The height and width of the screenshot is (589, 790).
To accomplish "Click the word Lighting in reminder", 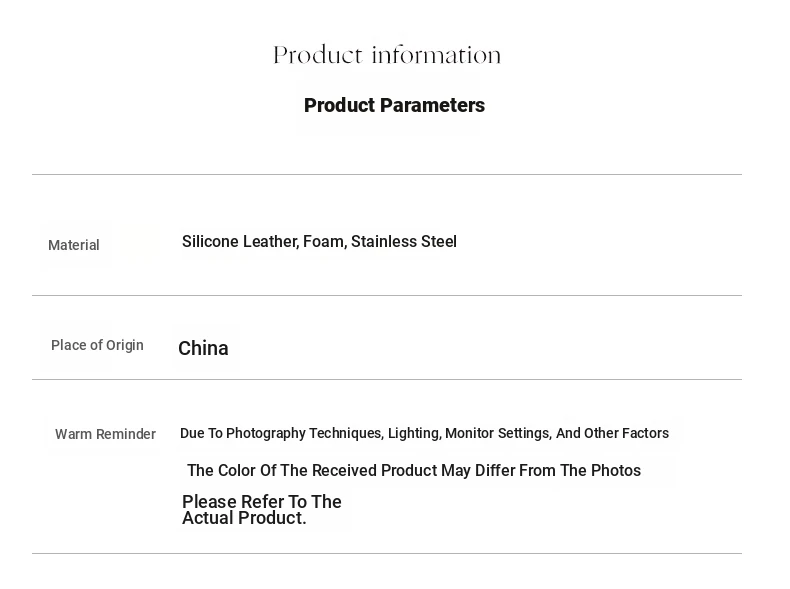I will 414,433.
